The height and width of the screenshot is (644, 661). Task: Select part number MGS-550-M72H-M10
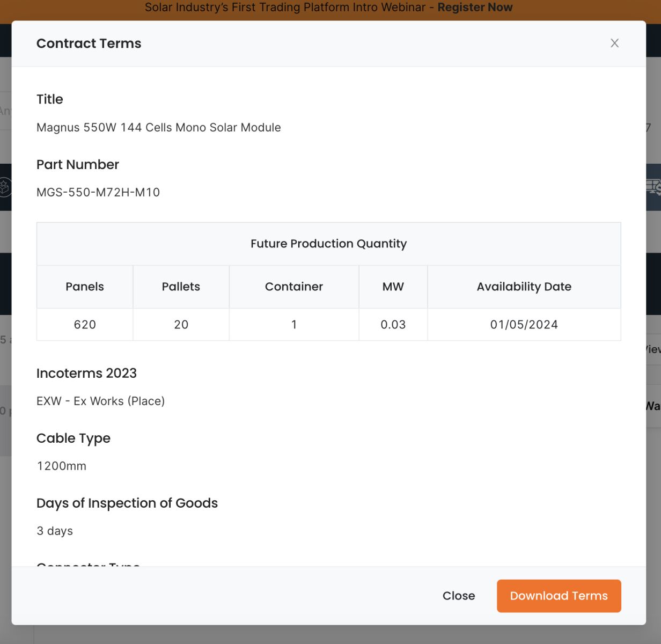(98, 193)
